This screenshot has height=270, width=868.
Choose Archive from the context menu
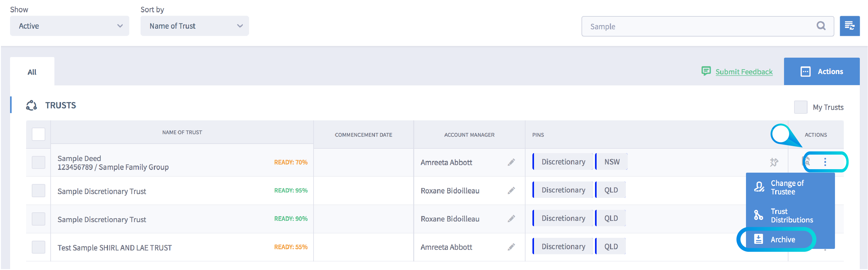pyautogui.click(x=782, y=239)
